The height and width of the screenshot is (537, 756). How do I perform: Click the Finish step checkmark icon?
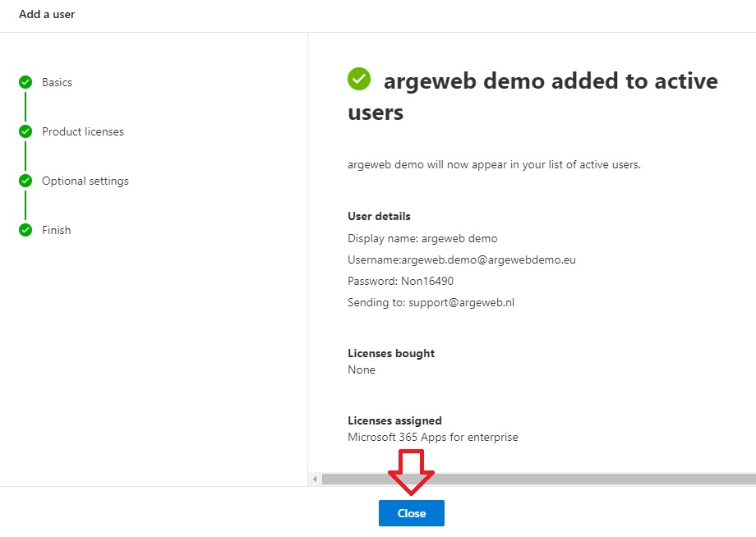[25, 230]
